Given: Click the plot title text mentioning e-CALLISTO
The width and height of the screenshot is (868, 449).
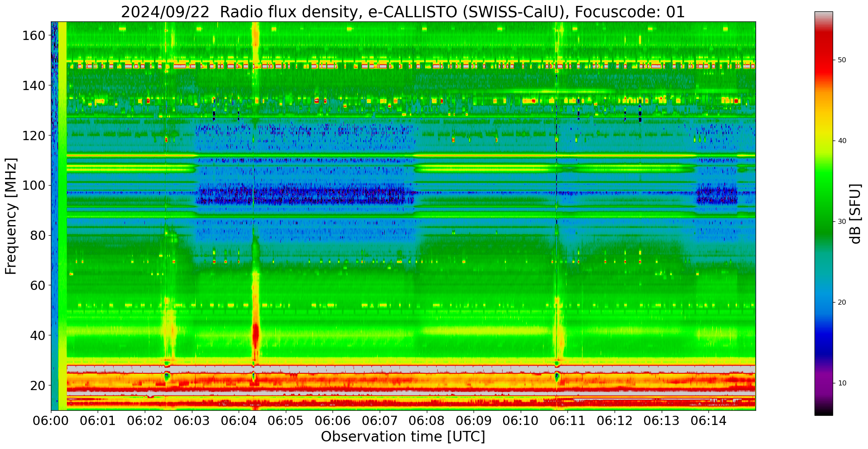Looking at the screenshot, I should (x=403, y=12).
